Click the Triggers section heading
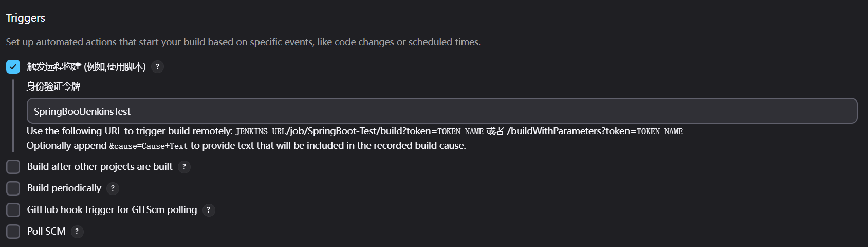Screen dimensions: 868x247 26,18
